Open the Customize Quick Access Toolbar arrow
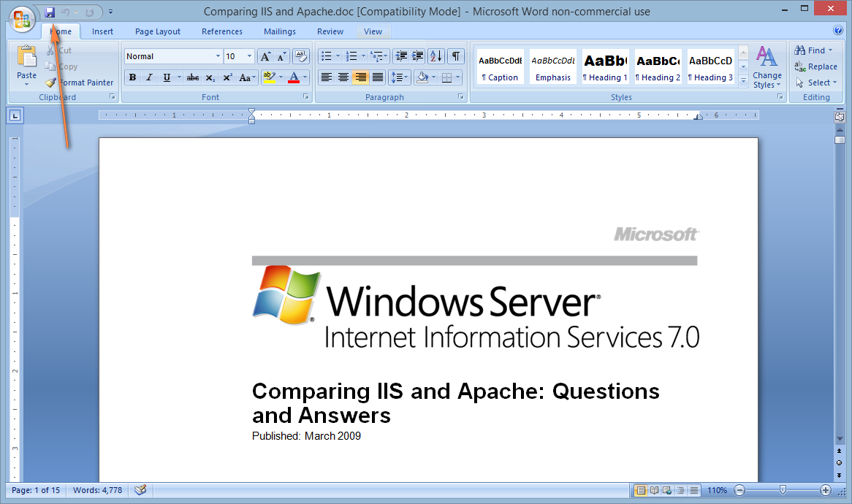 tap(110, 12)
